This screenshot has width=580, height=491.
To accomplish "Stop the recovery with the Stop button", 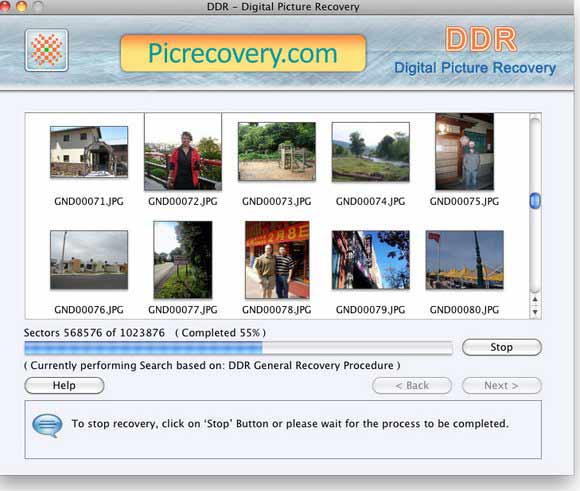I will coord(502,347).
